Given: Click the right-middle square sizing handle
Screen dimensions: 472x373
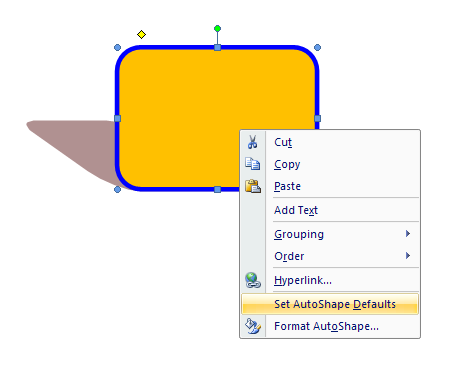Looking at the screenshot, I should 317,118.
